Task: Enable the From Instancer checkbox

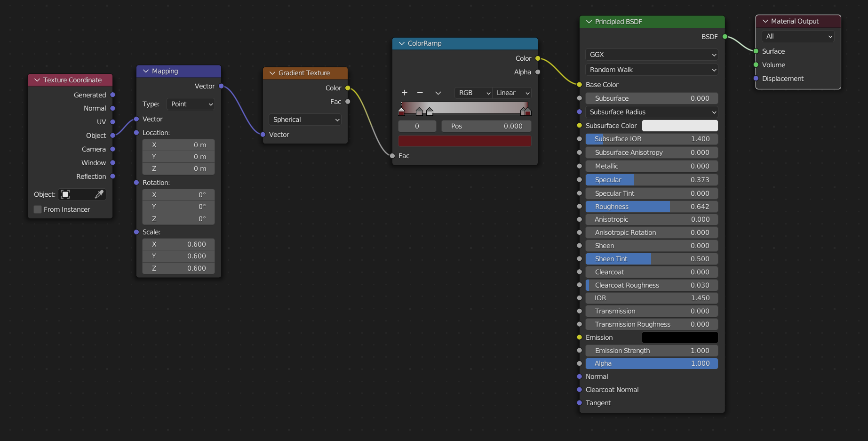Action: coord(38,209)
